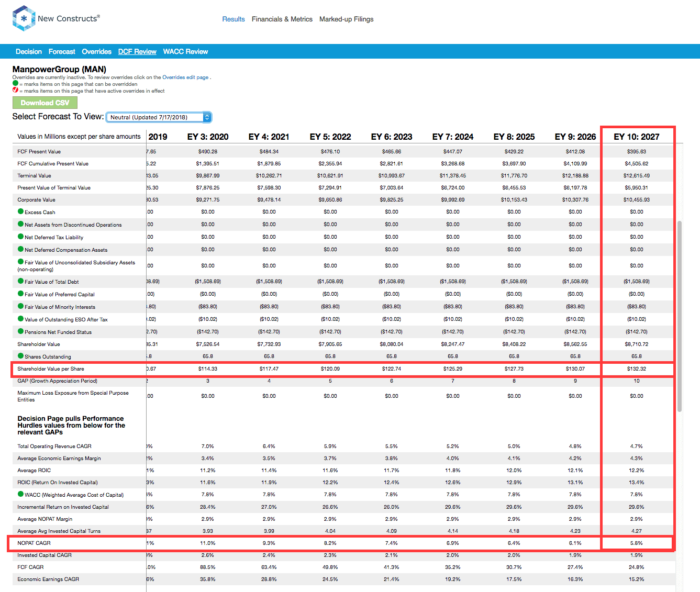Click the 88.5% FCF CAGR cell
This screenshot has height=592, width=700.
(208, 567)
